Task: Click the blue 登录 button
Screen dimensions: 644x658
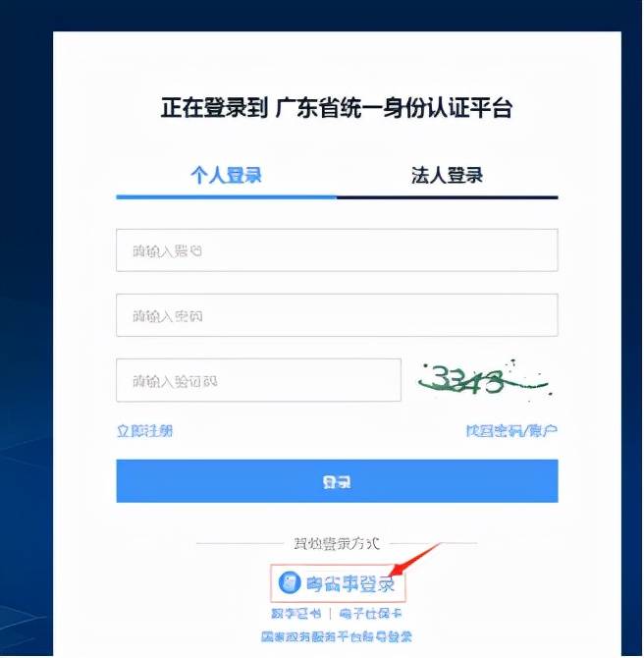Action: 337,481
